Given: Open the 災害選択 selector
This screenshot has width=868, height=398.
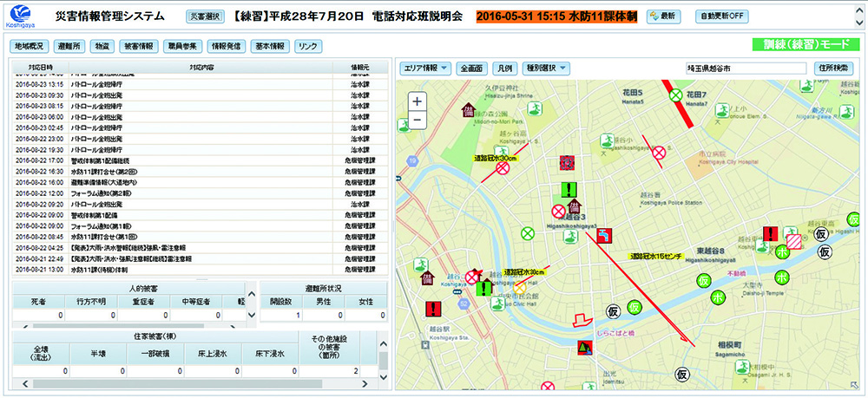Looking at the screenshot, I should 205,16.
